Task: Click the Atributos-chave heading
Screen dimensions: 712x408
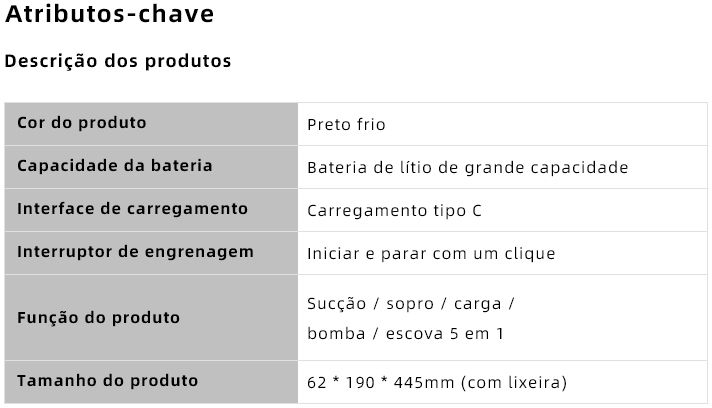Action: point(109,14)
